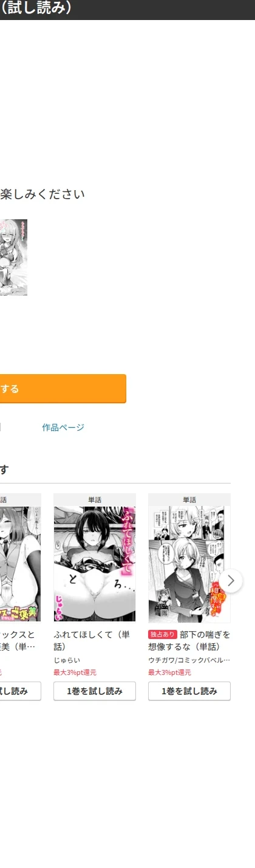Click the small cover thumbnail below 楽しみください

click(13, 258)
